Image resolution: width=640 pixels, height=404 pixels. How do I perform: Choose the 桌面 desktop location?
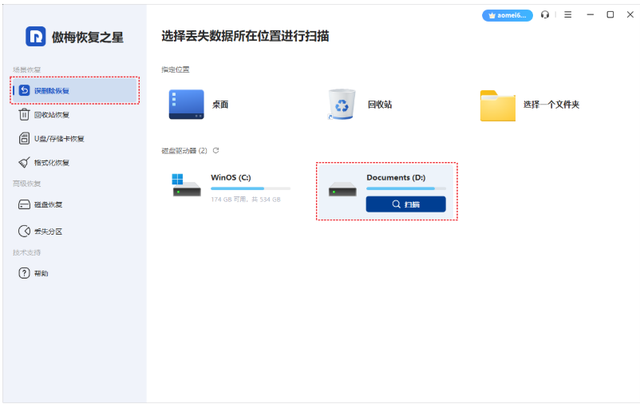199,104
